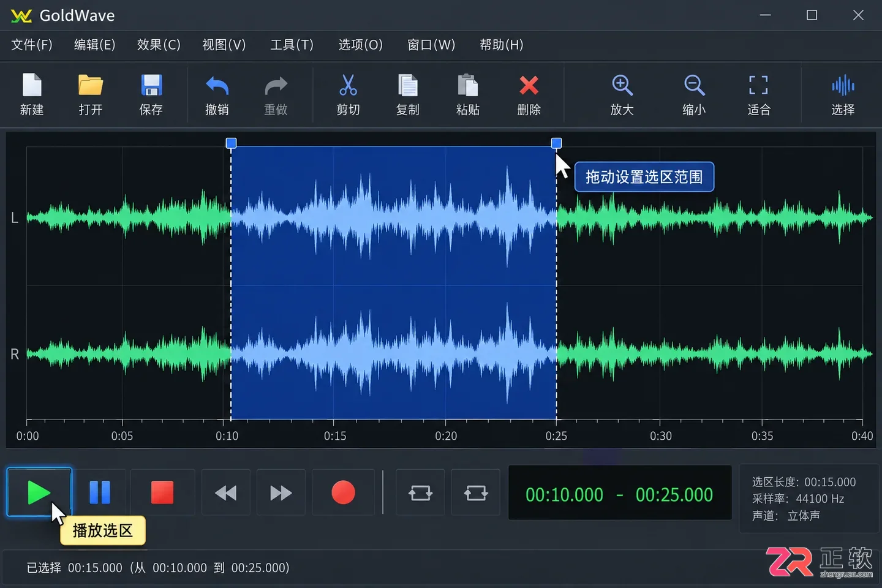Zoom in using the 放大 magnifier icon
The height and width of the screenshot is (588, 882).
click(x=622, y=85)
